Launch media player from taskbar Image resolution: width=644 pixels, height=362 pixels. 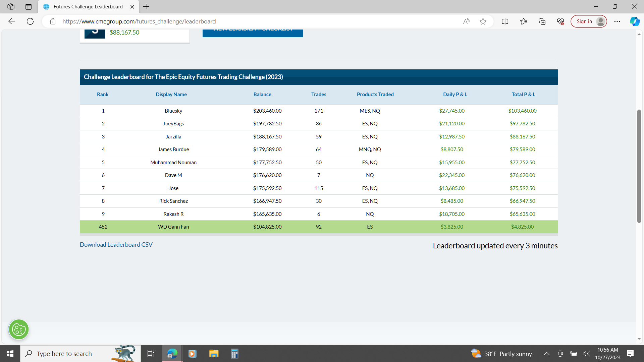193,354
